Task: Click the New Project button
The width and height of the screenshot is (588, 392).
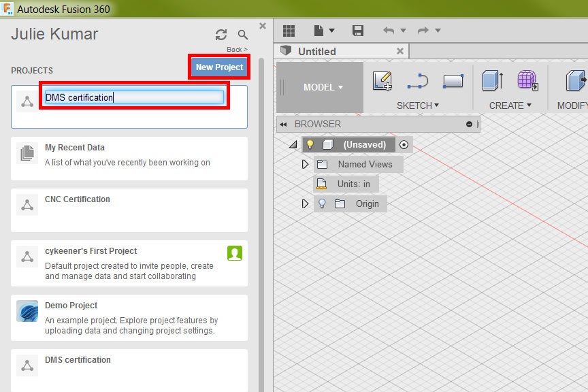Action: point(219,67)
